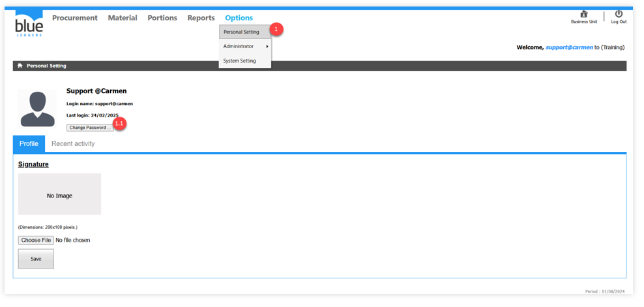Viewport: 644px width, 307px height.
Task: Switch to the Recent activity tab
Action: click(x=73, y=144)
